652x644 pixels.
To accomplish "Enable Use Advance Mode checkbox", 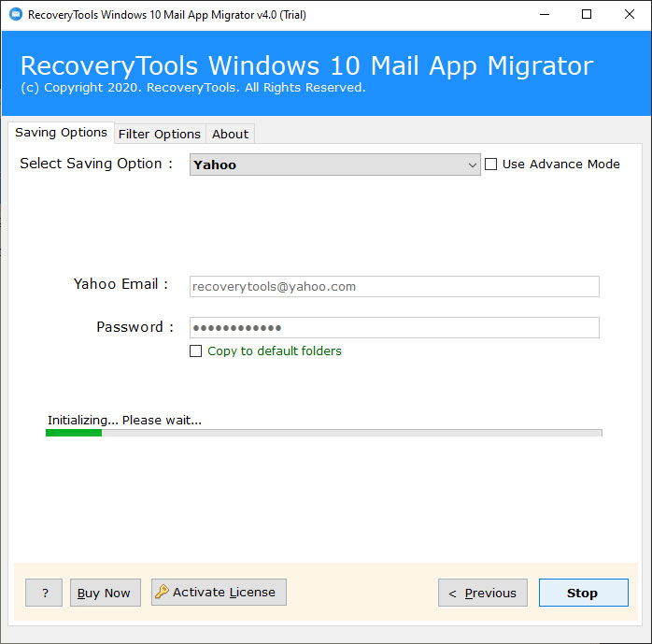I will 490,164.
